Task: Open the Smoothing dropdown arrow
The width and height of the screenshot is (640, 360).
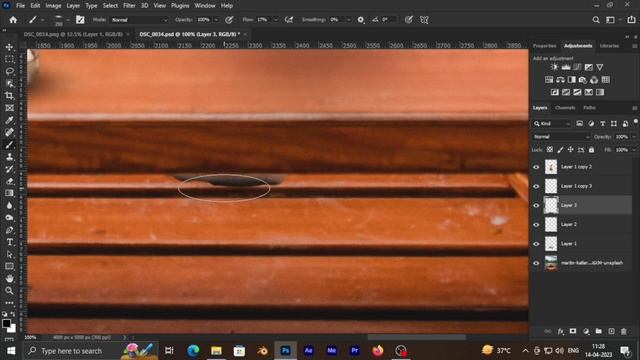Action: tap(348, 20)
